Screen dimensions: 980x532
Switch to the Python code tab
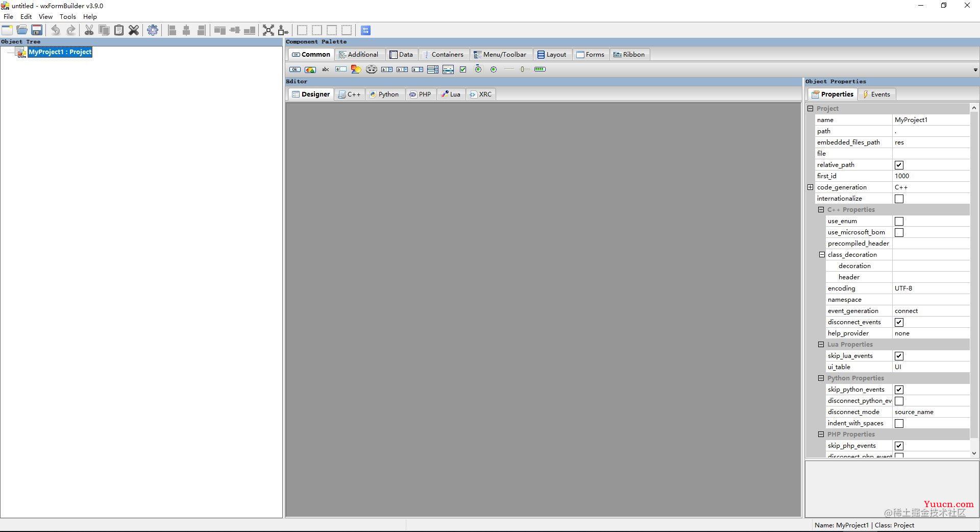384,94
